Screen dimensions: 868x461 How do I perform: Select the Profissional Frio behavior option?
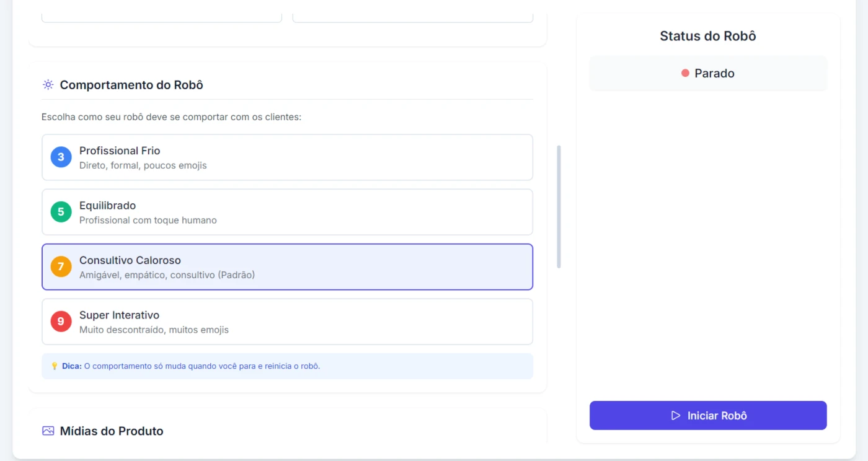287,157
